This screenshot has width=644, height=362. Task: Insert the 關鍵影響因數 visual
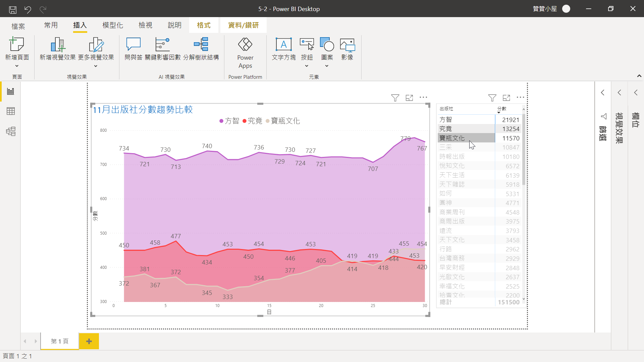click(x=163, y=49)
